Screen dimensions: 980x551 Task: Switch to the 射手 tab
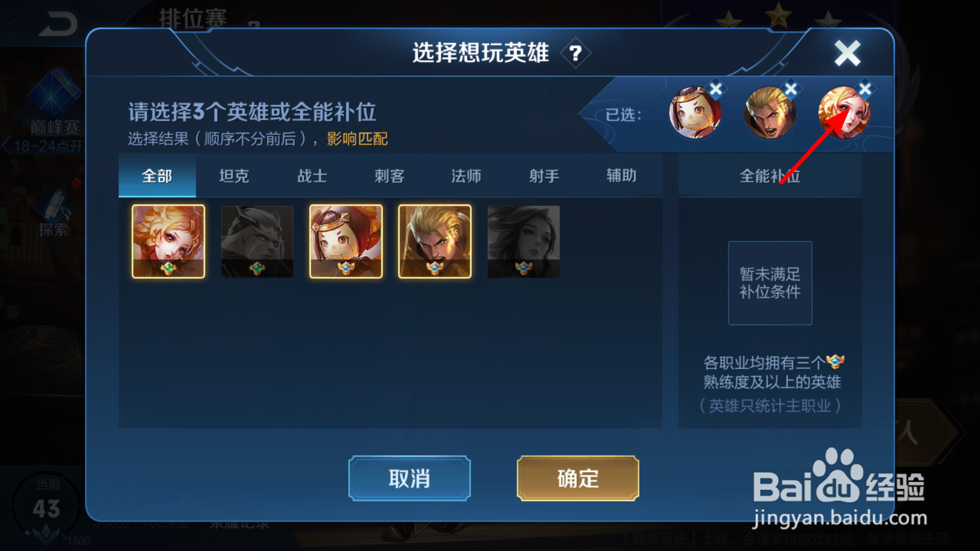(544, 176)
